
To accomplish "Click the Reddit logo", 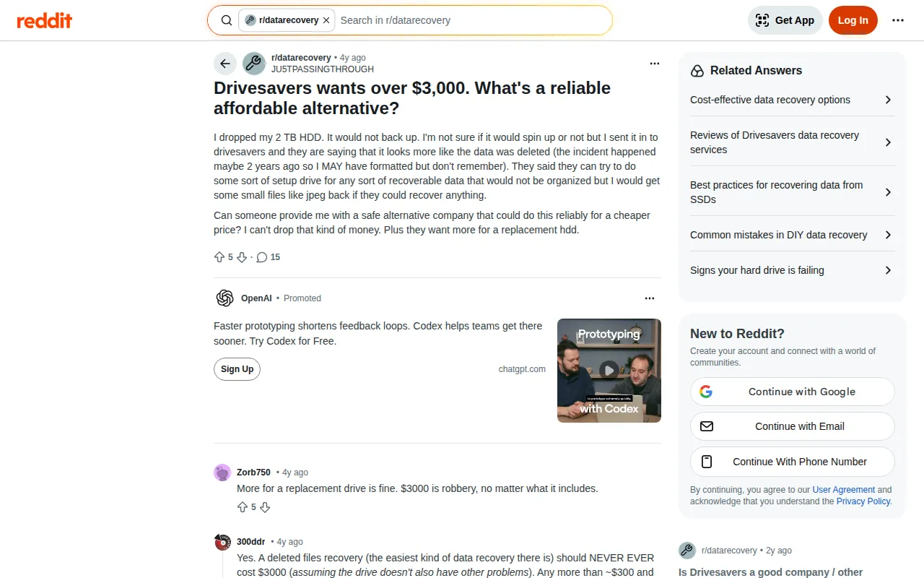I will pyautogui.click(x=45, y=20).
